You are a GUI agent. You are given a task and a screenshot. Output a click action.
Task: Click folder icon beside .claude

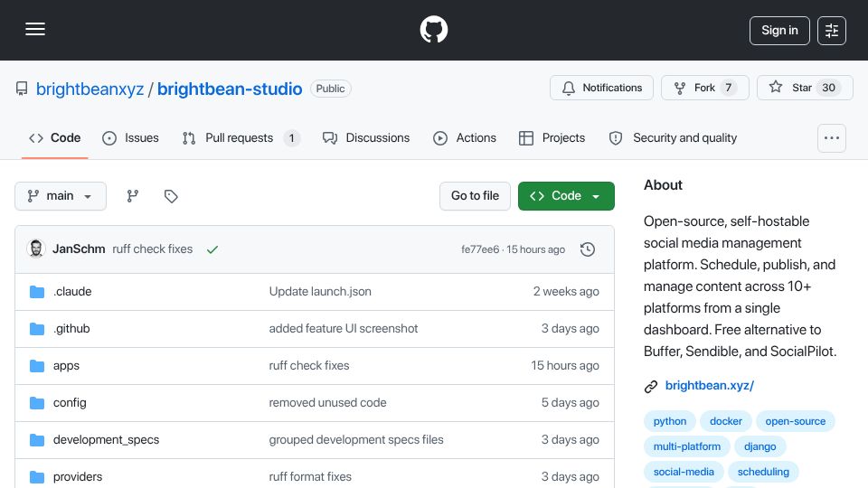click(37, 292)
